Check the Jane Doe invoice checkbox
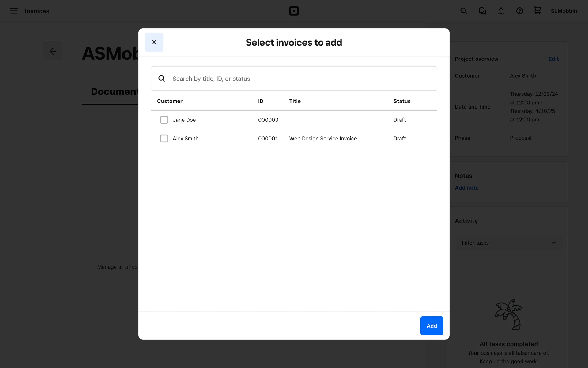This screenshot has height=368, width=588. (x=164, y=120)
